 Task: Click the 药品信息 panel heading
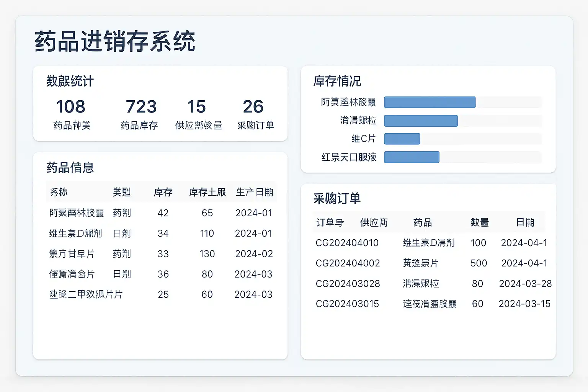(70, 168)
